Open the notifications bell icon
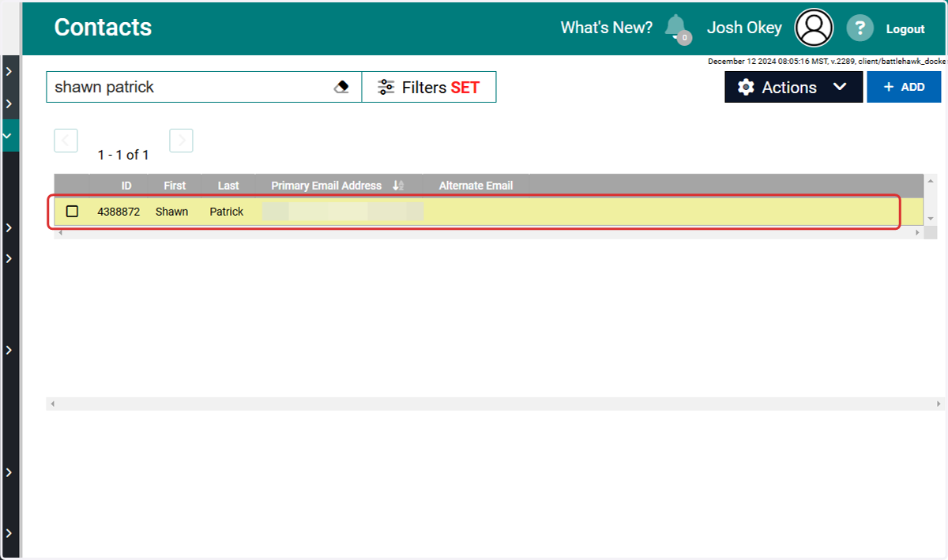948x560 pixels. [x=676, y=28]
